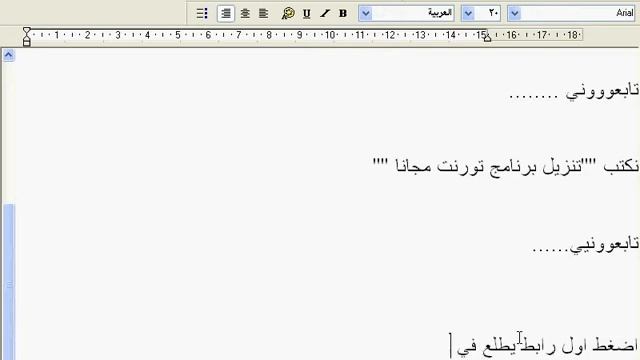The height and width of the screenshot is (360, 640).
Task: Click the vertical scrollbar thumb
Action: coord(9,282)
